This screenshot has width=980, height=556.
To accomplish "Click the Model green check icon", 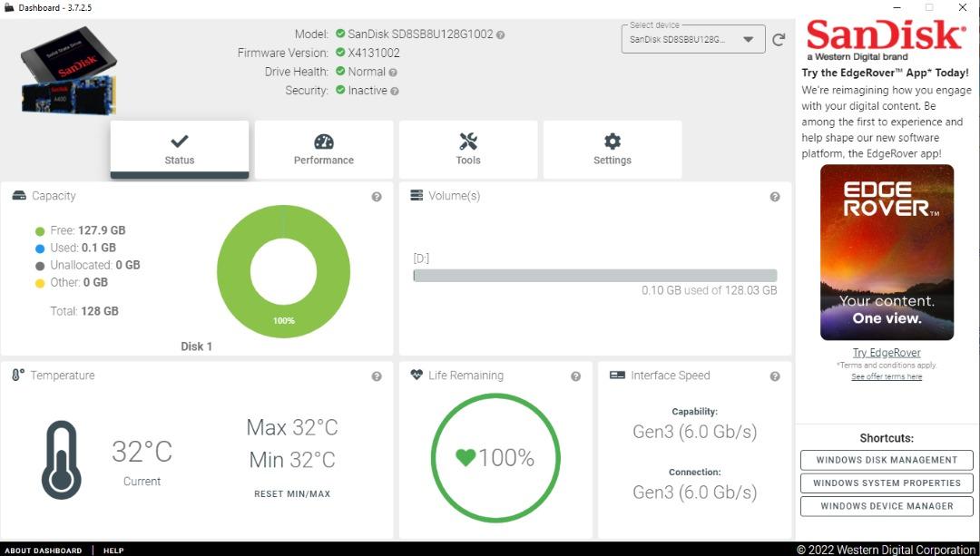I will tap(340, 34).
